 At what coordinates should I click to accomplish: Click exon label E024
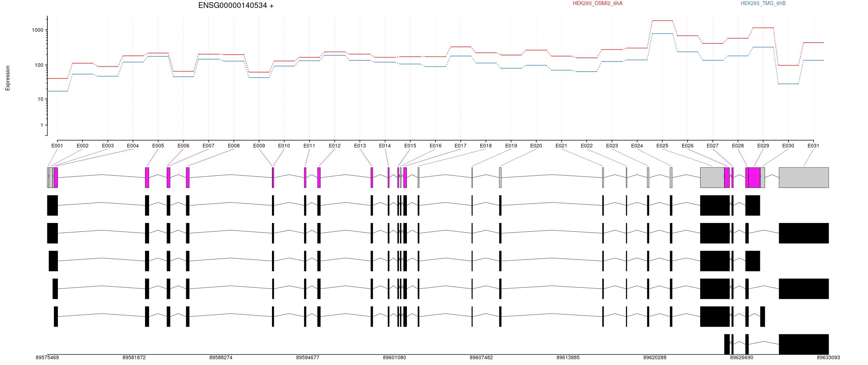click(637, 146)
